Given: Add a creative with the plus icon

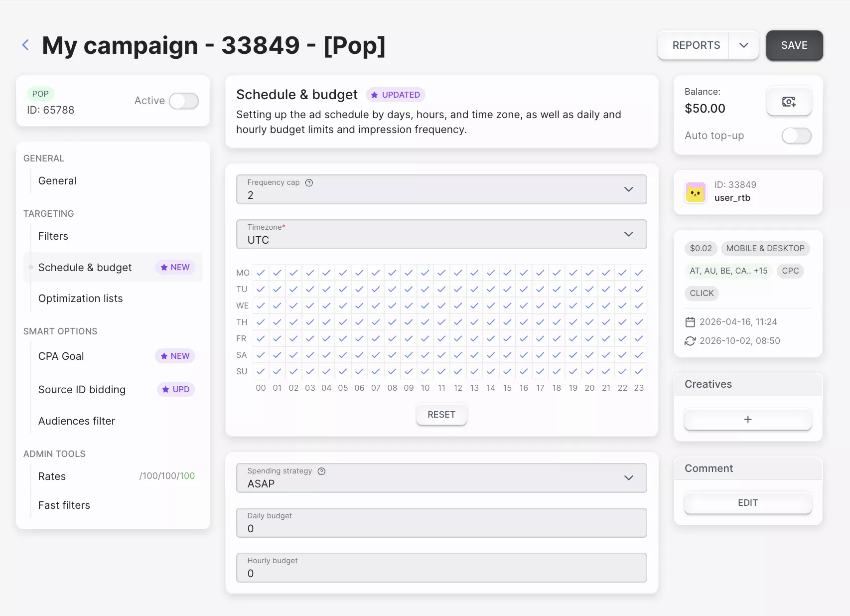Looking at the screenshot, I should coord(747,419).
